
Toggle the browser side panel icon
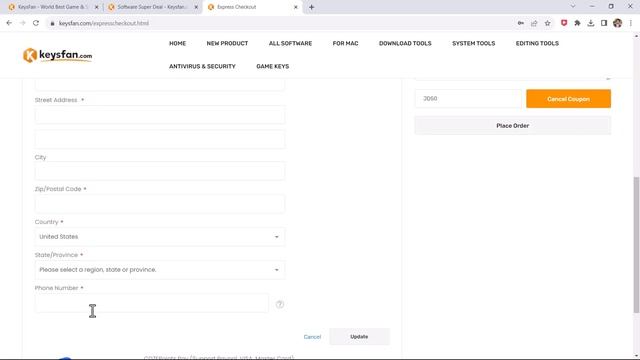[x=604, y=23]
